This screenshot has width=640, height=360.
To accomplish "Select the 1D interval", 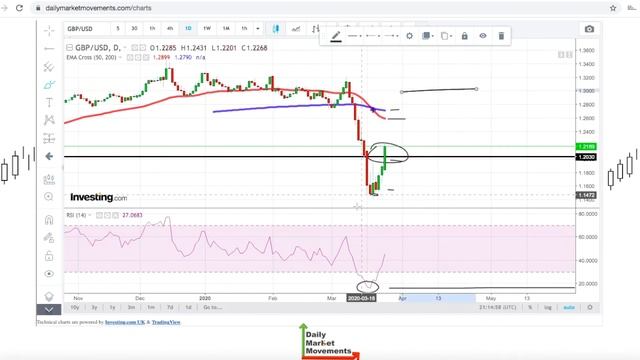I will tap(188, 29).
